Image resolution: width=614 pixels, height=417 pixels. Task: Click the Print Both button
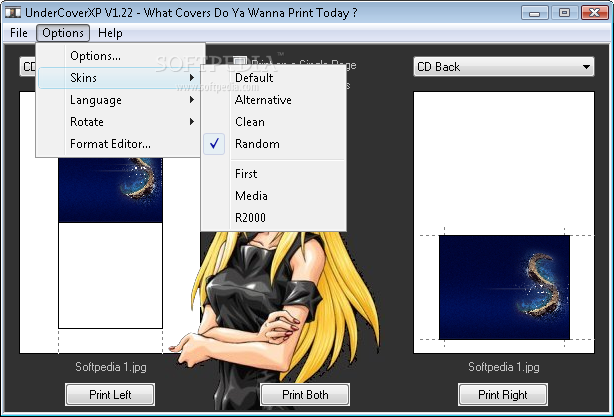(305, 394)
